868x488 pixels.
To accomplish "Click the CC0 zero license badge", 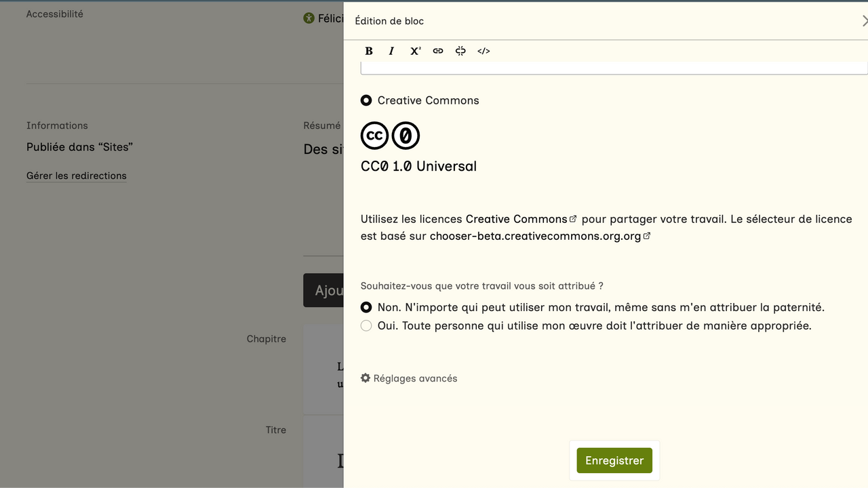I will (x=406, y=136).
